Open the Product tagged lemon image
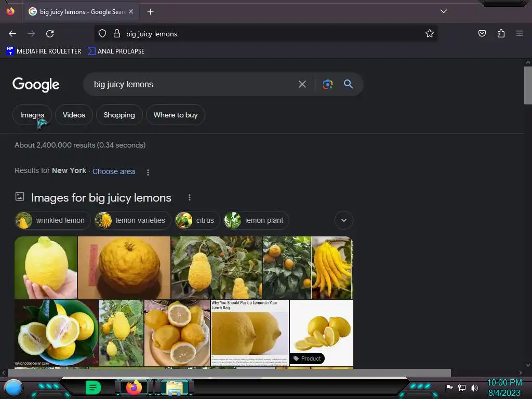This screenshot has height=399, width=532. point(322,333)
